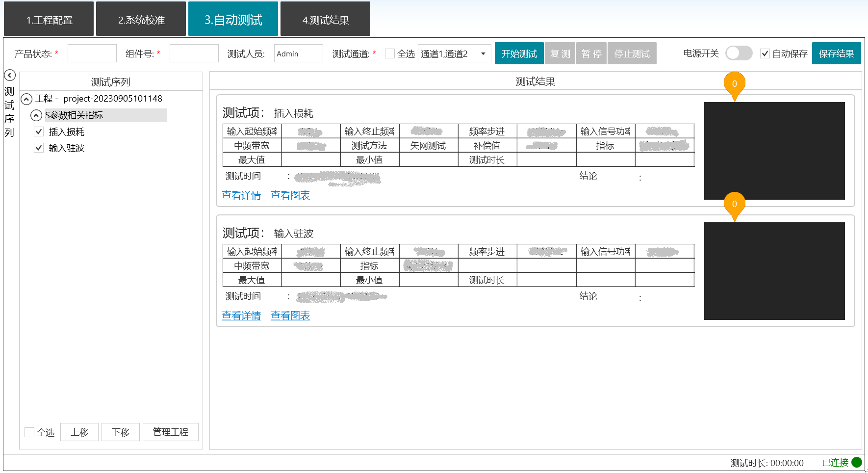Check the 全选 channels checkbox
The width and height of the screenshot is (868, 473).
pyautogui.click(x=390, y=53)
